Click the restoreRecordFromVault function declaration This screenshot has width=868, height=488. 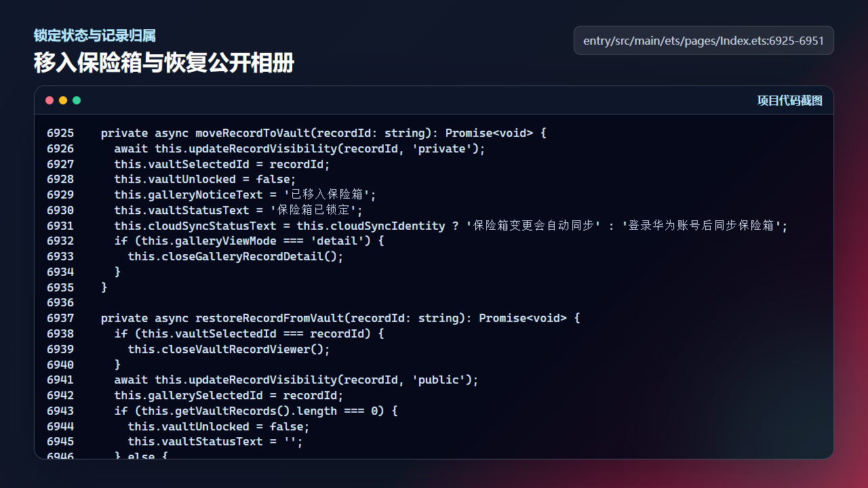(x=340, y=318)
